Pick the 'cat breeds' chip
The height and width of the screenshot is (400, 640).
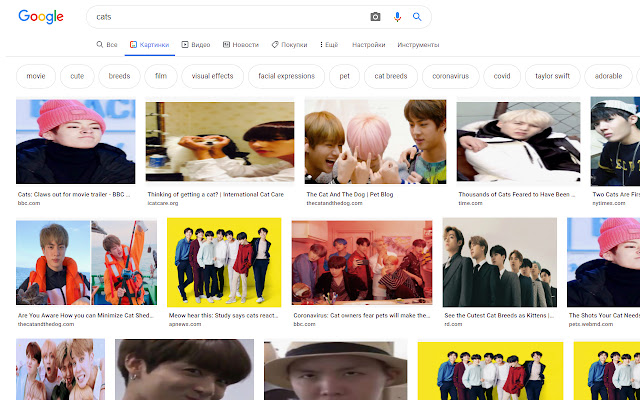(391, 76)
